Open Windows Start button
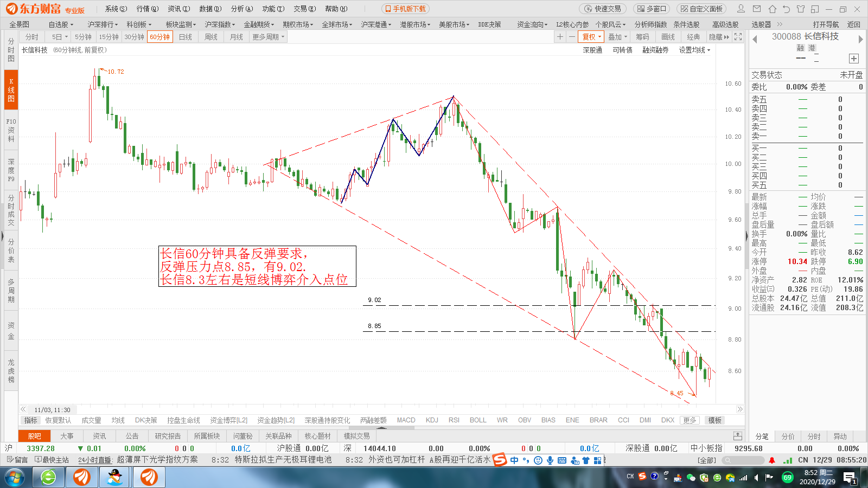Image resolution: width=868 pixels, height=488 pixels. coord(15,477)
